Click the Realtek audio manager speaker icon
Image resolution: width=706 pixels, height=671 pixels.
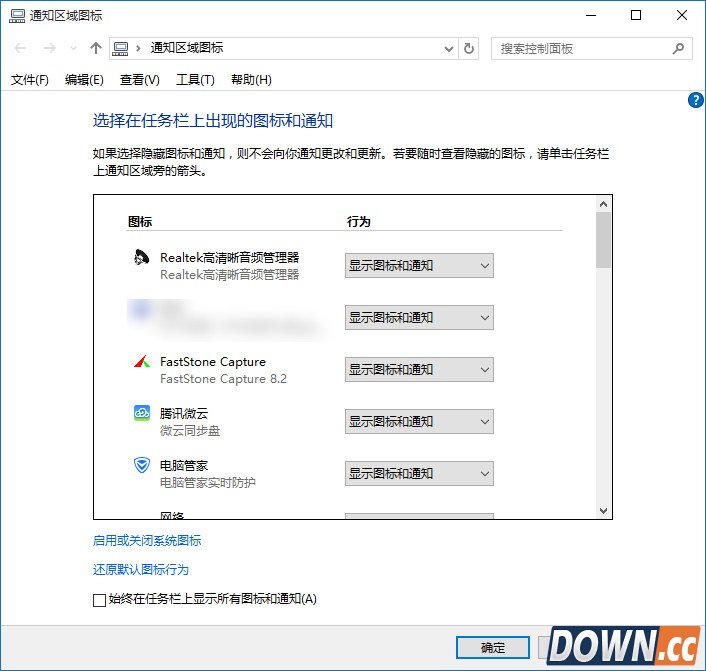pyautogui.click(x=141, y=258)
